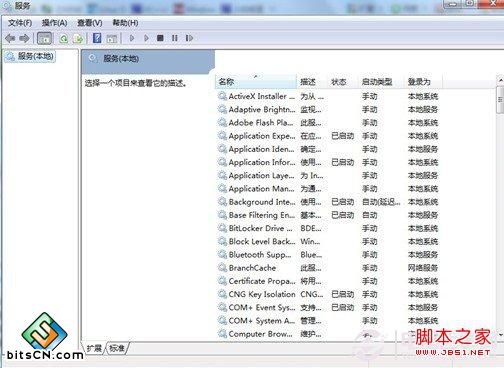Screen dimensions: 504x368
Task: Click the Stop service square icon
Action: (160, 38)
